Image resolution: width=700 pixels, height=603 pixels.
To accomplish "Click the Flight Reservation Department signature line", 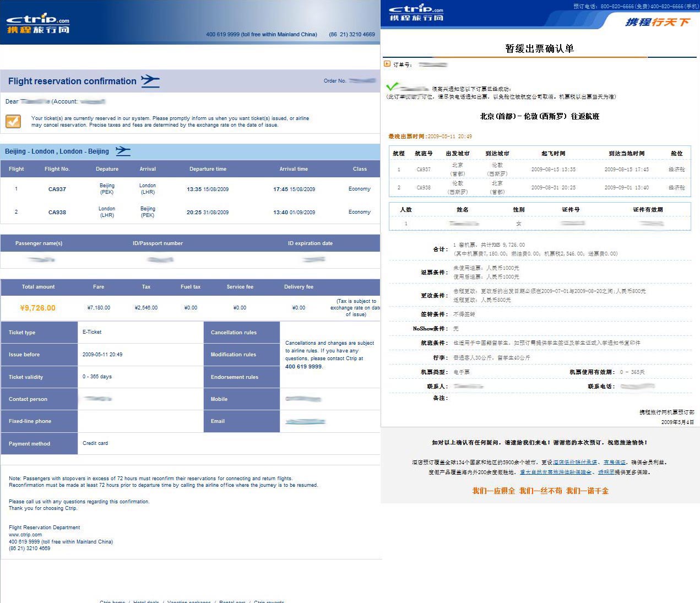I will point(44,528).
